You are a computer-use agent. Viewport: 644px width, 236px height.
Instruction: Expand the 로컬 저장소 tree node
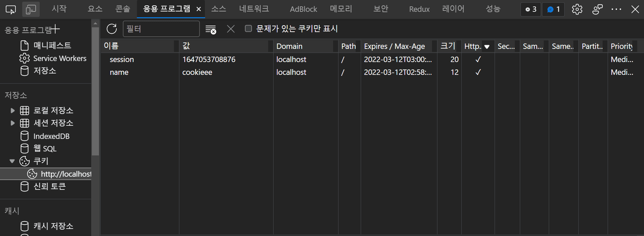[x=12, y=111]
